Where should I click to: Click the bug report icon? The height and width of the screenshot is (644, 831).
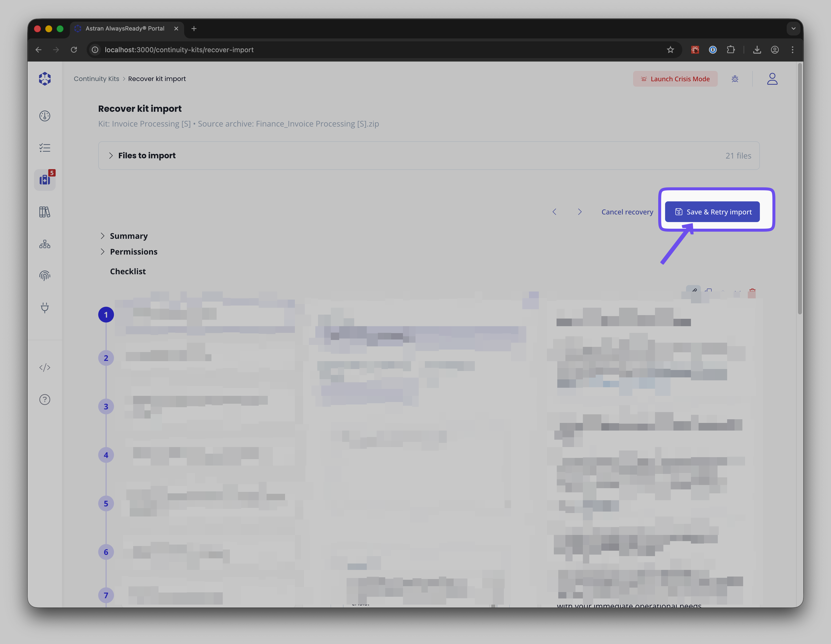735,79
